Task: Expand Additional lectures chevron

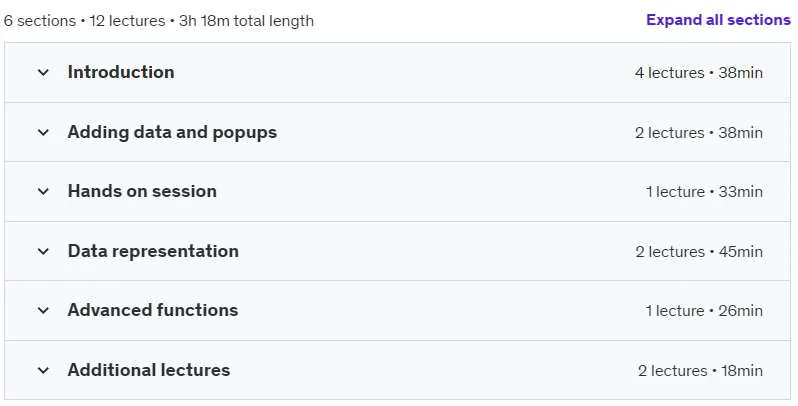Action: tap(43, 370)
